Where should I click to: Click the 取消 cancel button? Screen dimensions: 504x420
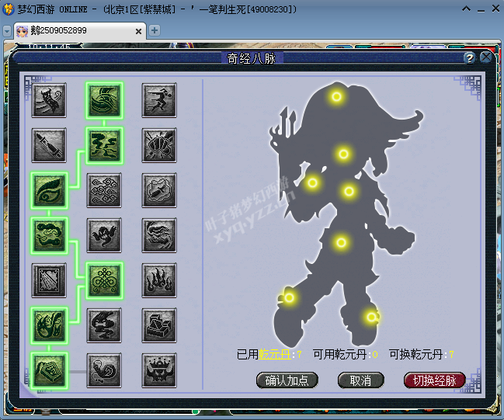(361, 380)
